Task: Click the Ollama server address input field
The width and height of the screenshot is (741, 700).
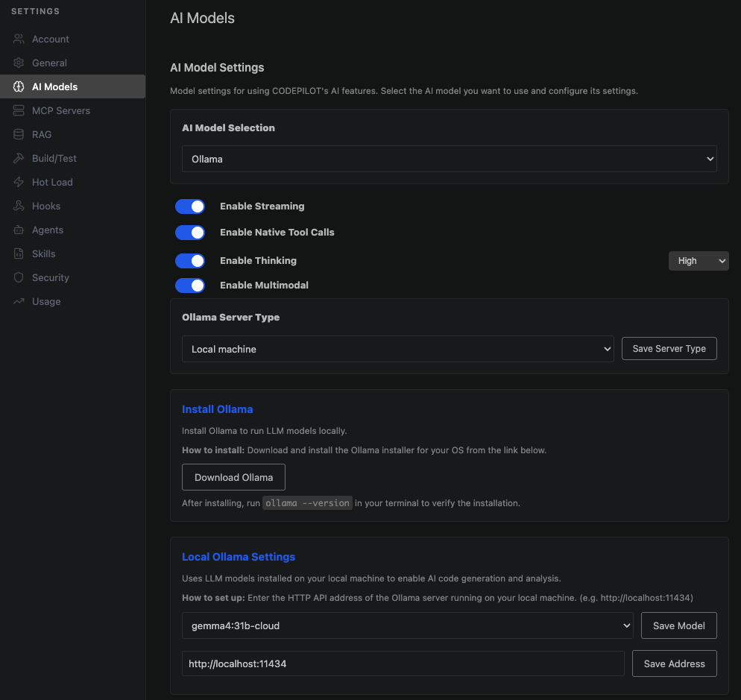Action: pyautogui.click(x=403, y=663)
